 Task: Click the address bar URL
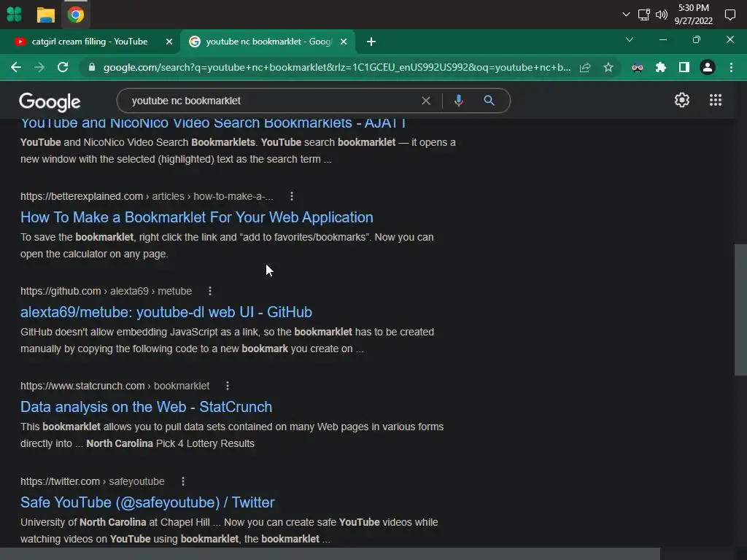[337, 67]
